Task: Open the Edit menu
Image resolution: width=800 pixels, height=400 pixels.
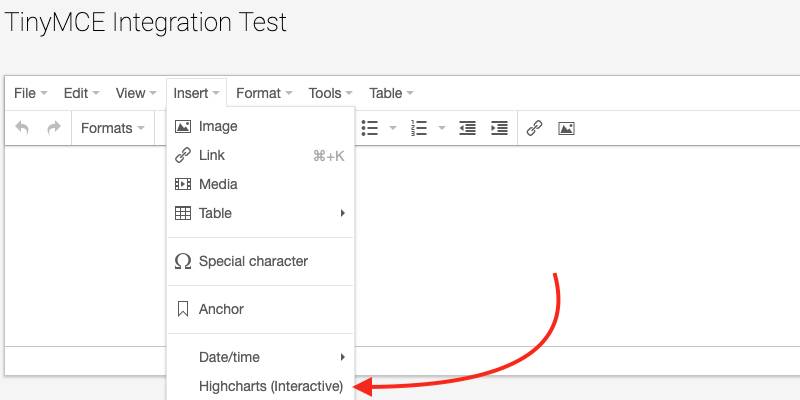Action: (81, 93)
